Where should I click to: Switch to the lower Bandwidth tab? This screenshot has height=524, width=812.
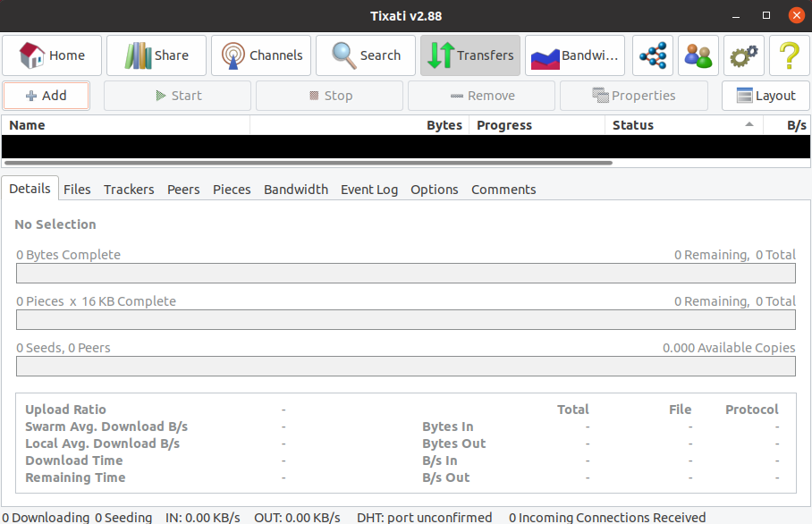(x=296, y=190)
